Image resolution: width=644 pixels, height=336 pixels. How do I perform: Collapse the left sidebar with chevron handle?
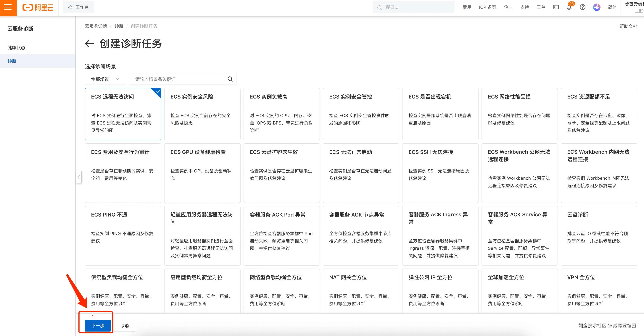coord(78,177)
